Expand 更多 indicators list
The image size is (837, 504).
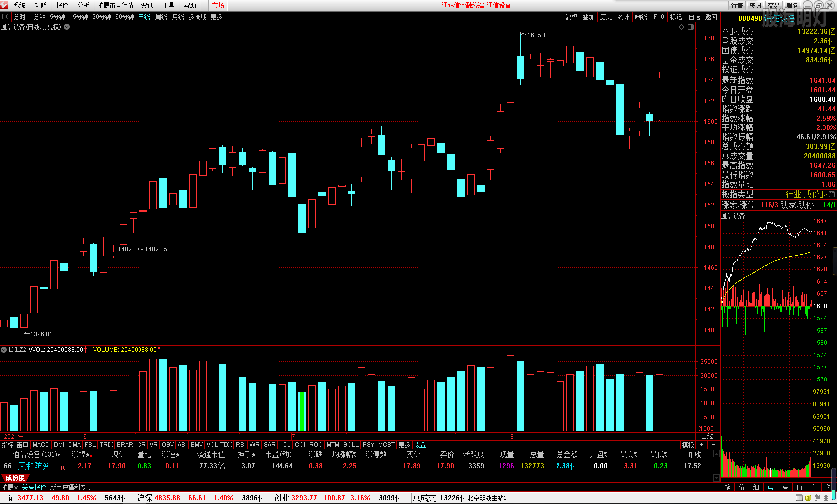[404, 445]
